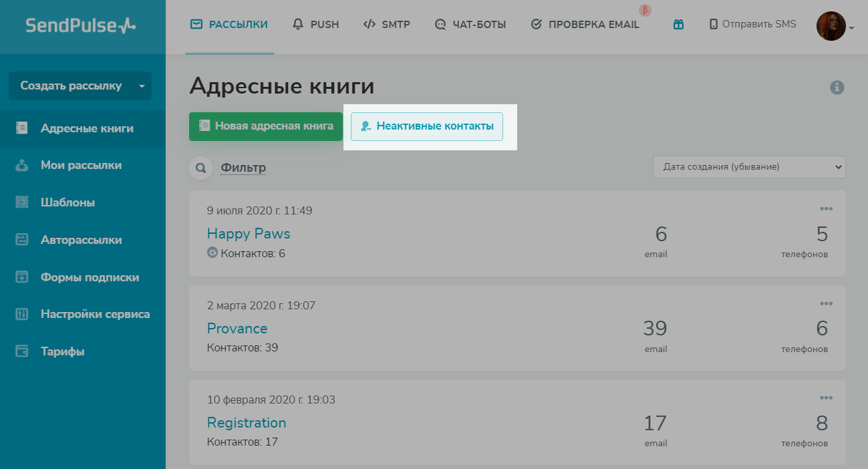This screenshot has width=868, height=469.
Task: Click the date 2 марта 2020 г. 19:07
Action: pos(261,306)
